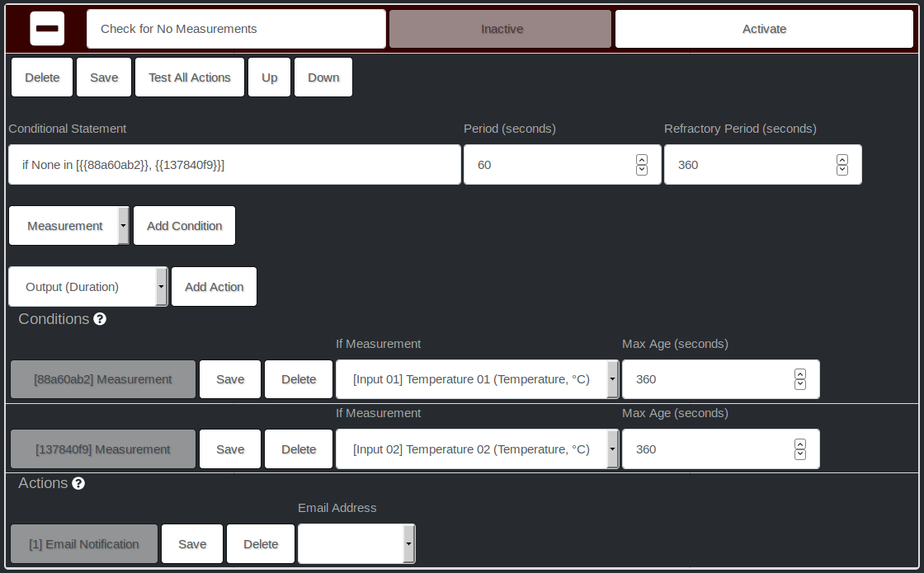Image resolution: width=924 pixels, height=573 pixels.
Task: Add a new action
Action: [214, 286]
